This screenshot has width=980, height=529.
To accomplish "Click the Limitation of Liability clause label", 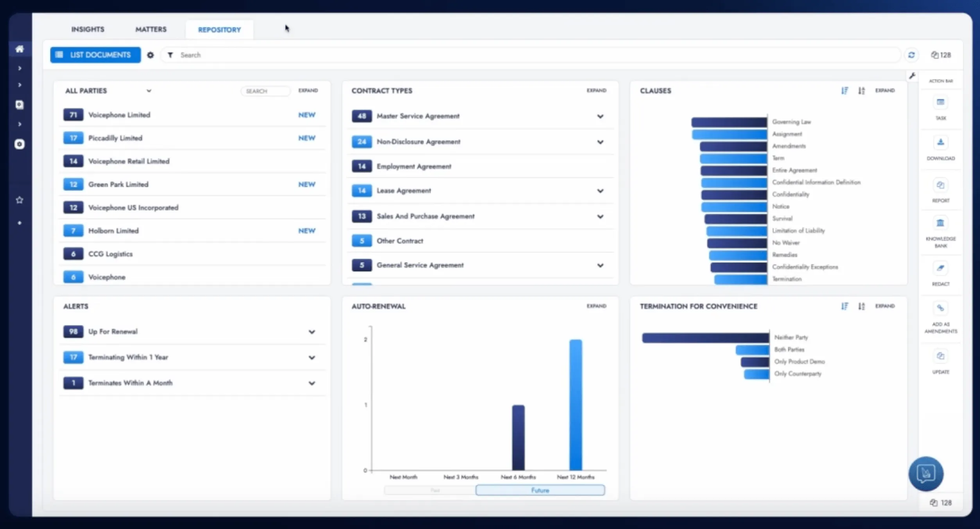I will [x=798, y=231].
